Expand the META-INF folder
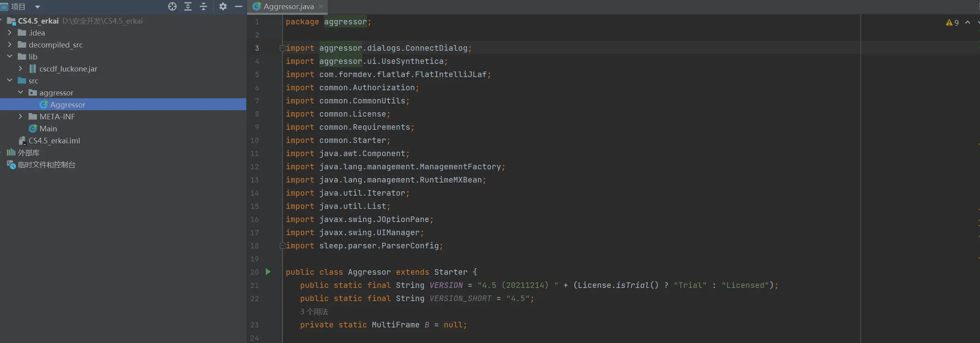980x343 pixels. click(x=21, y=117)
